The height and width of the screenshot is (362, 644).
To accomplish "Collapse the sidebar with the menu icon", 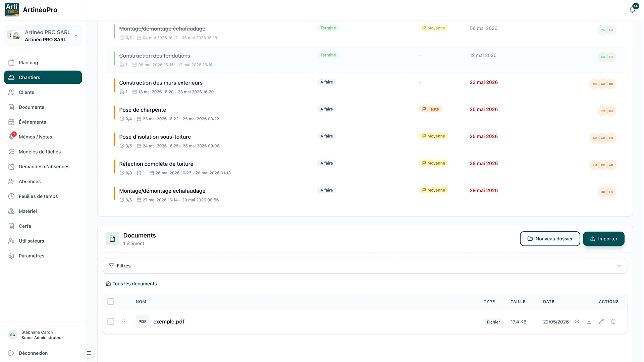I will (89, 353).
